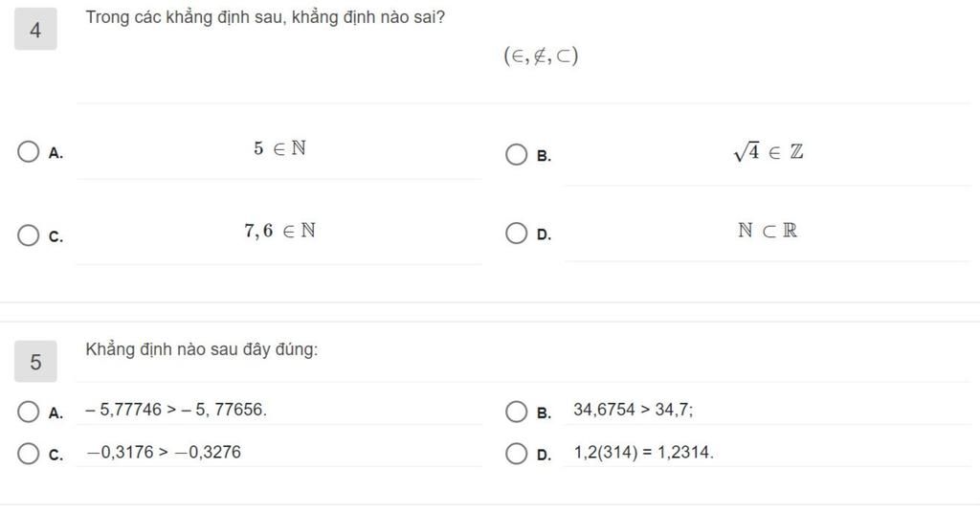Pick question 5 radio D 1,2(314) = 1,2314
This screenshot has height=513, width=980.
tap(516, 454)
